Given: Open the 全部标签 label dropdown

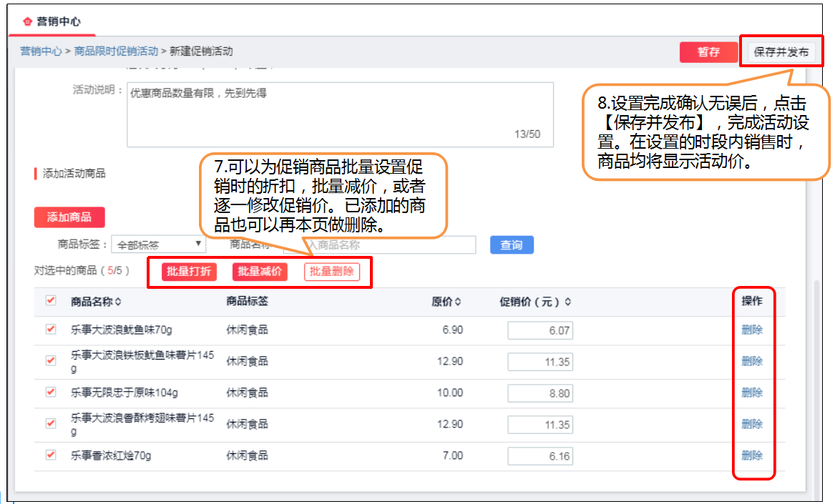Looking at the screenshot, I should (x=157, y=244).
